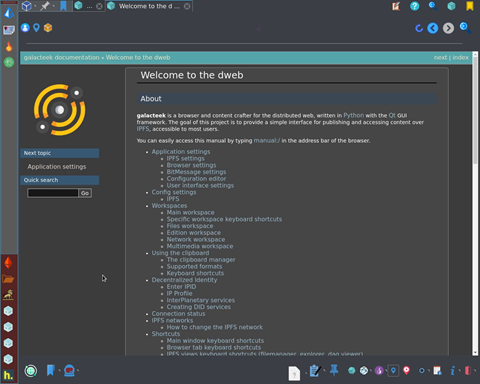Screen dimensions: 480x384
Task: Follow the 'Python' link in About text
Action: [353, 115]
